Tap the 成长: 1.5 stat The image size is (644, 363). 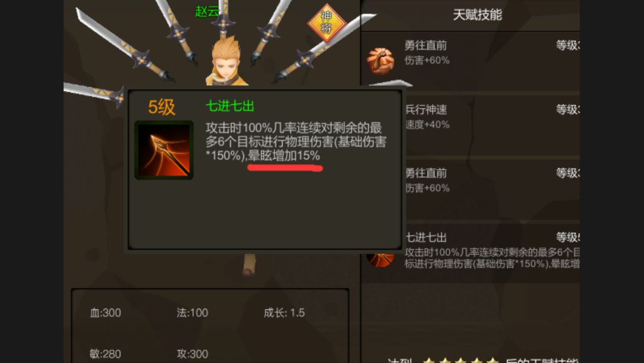point(284,313)
